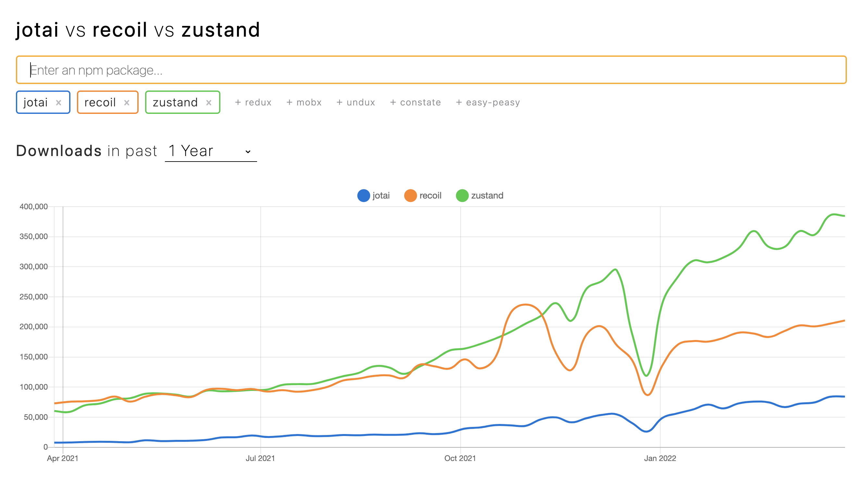868x484 pixels.
Task: Toggle recoil series via orange legend circle
Action: pos(410,196)
